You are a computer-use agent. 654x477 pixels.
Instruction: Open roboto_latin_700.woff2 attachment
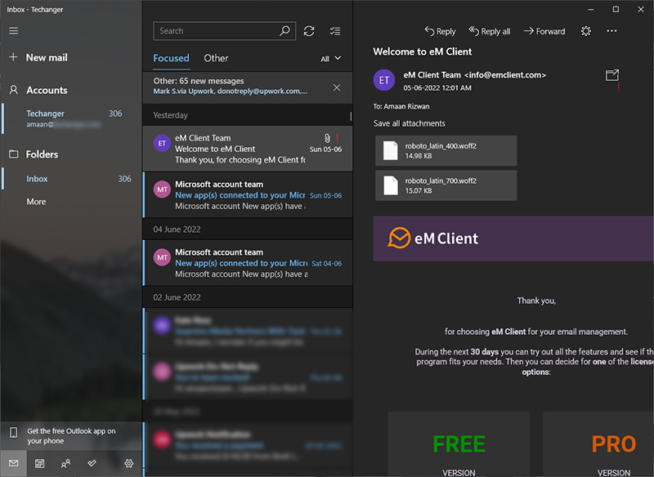click(x=446, y=185)
